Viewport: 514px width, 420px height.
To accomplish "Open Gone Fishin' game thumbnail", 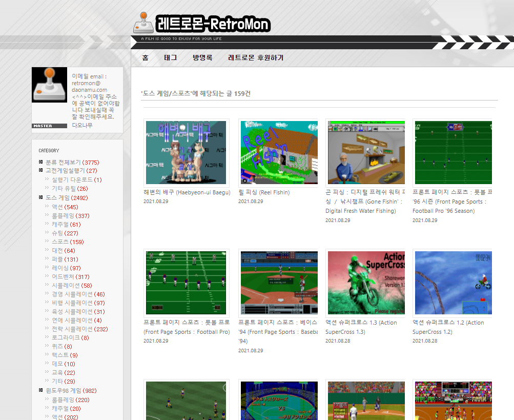I will click(365, 153).
